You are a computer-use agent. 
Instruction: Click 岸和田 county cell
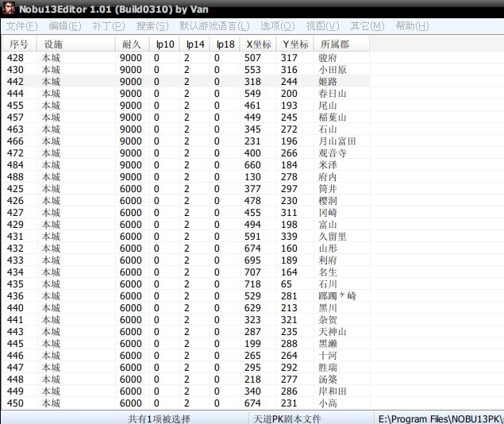pos(333,391)
